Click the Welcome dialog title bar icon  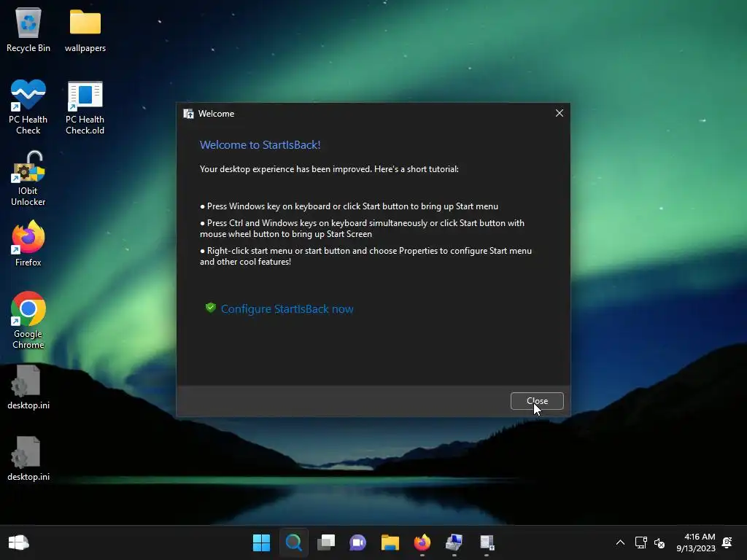pos(189,114)
